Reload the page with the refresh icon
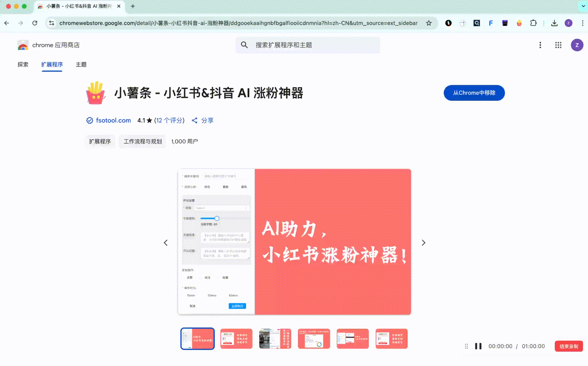588x366 pixels. [x=35, y=23]
